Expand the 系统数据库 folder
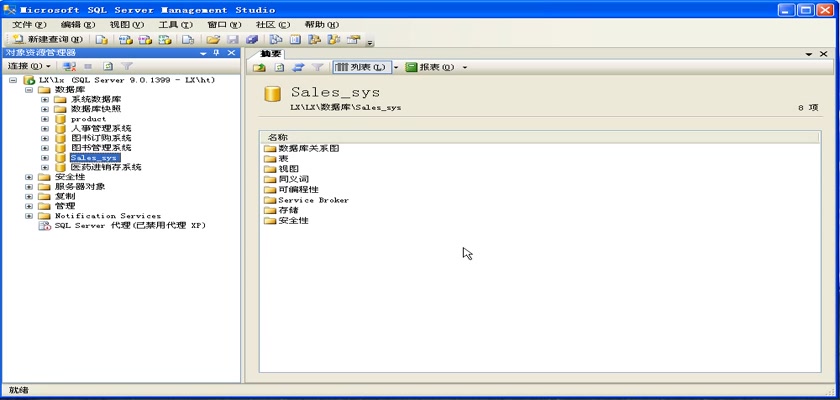Image resolution: width=840 pixels, height=400 pixels. (45, 100)
